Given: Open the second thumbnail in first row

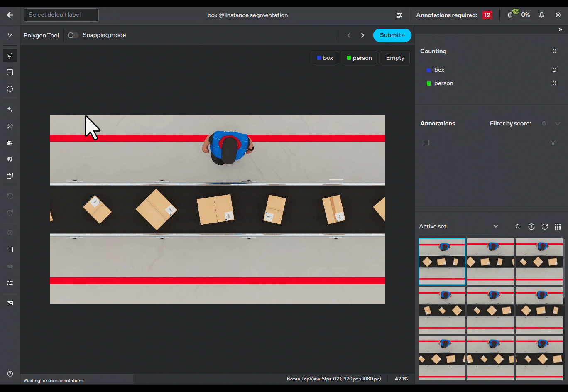Looking at the screenshot, I should (490, 262).
